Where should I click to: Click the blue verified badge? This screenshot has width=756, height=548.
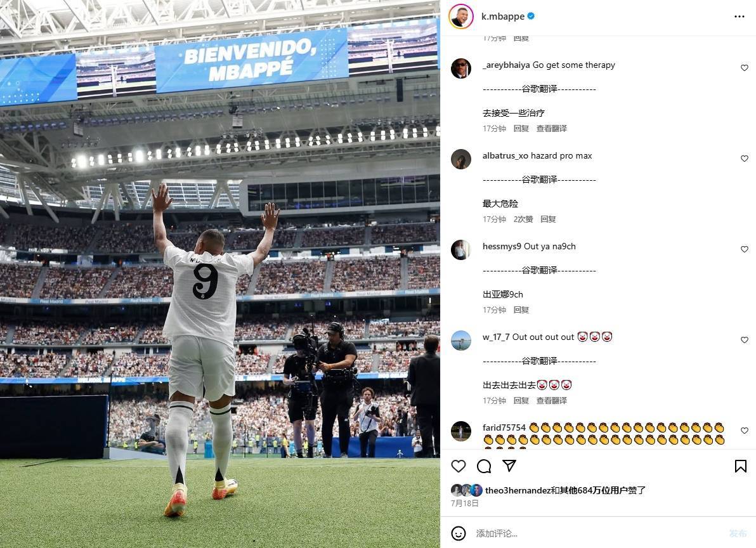click(531, 16)
